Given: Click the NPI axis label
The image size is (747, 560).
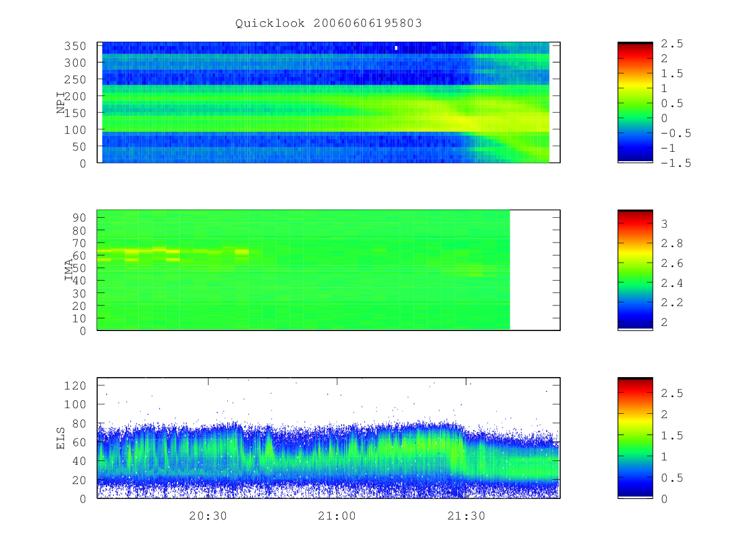Looking at the screenshot, I should click(61, 103).
